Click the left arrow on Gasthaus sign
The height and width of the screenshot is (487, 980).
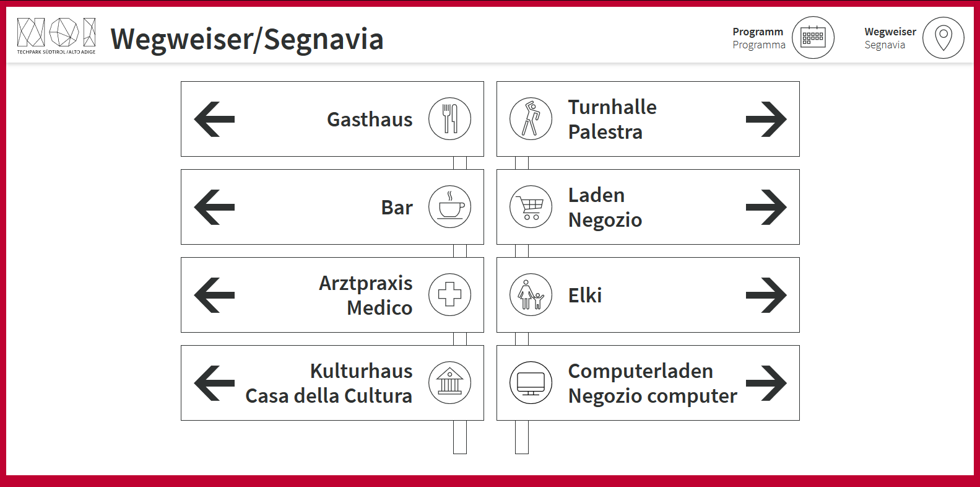pyautogui.click(x=214, y=119)
